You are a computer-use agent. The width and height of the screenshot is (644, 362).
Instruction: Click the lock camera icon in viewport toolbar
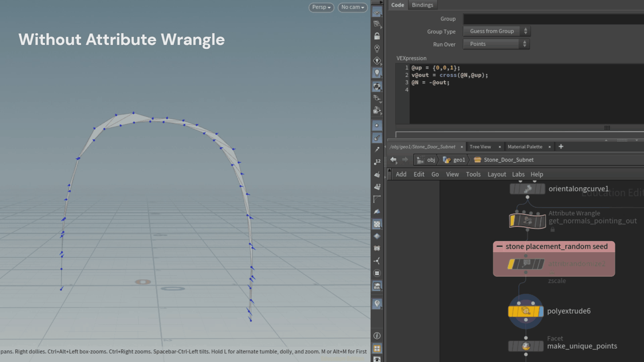click(377, 36)
